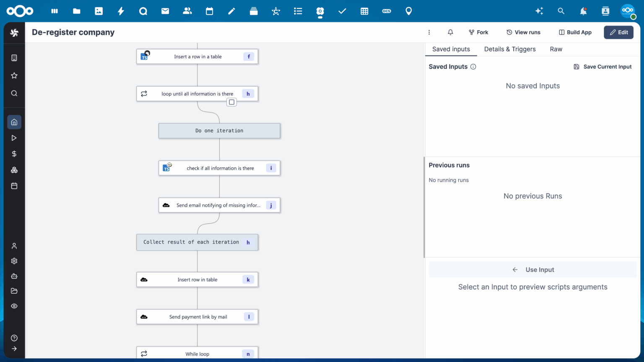Open the Resources icon in the Windmill sidebar

tap(14, 170)
